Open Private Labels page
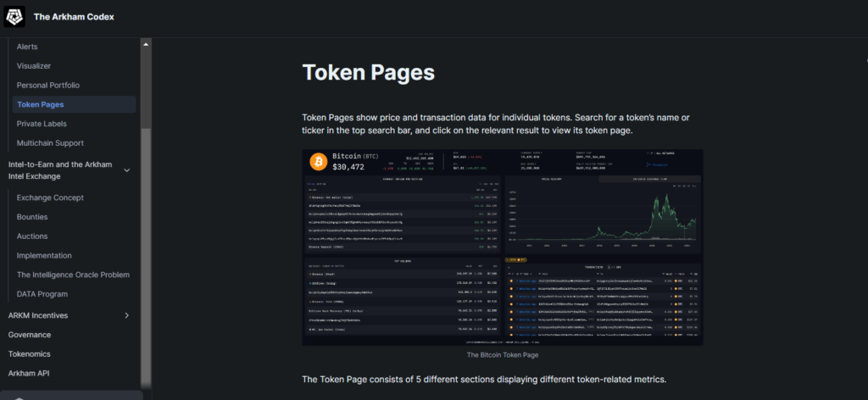 (42, 124)
